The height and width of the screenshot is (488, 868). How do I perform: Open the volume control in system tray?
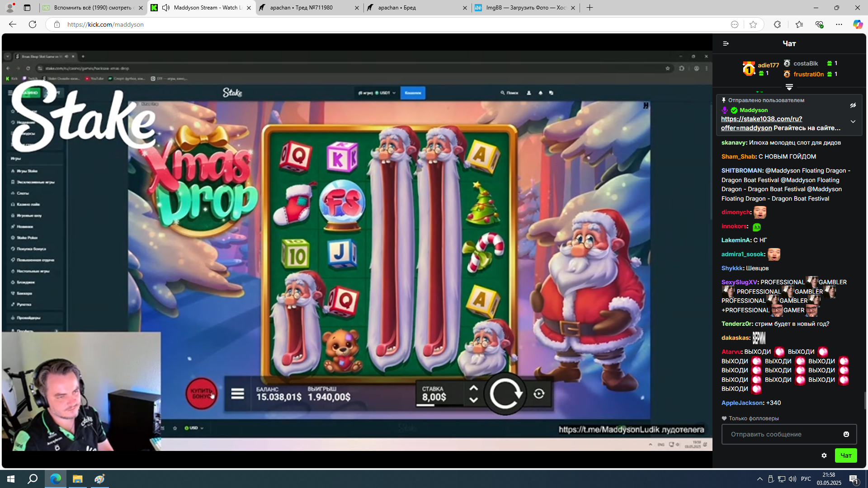793,479
